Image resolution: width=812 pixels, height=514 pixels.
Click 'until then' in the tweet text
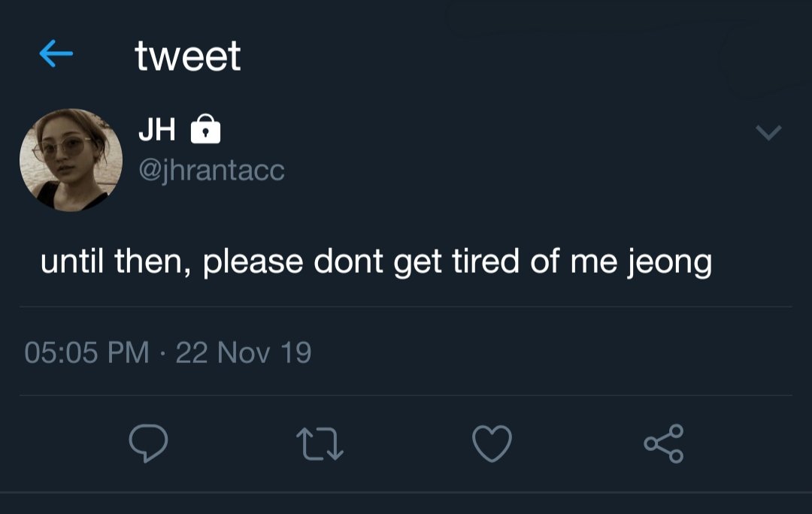click(114, 261)
